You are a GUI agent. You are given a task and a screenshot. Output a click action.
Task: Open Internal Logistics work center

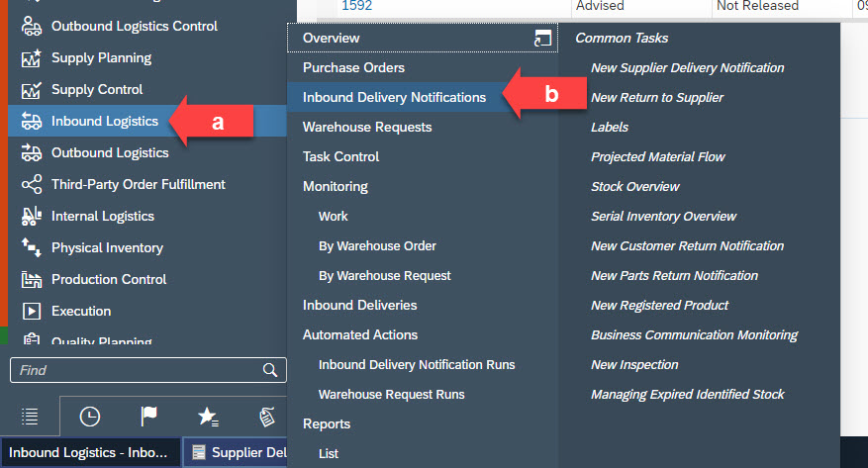tap(103, 217)
